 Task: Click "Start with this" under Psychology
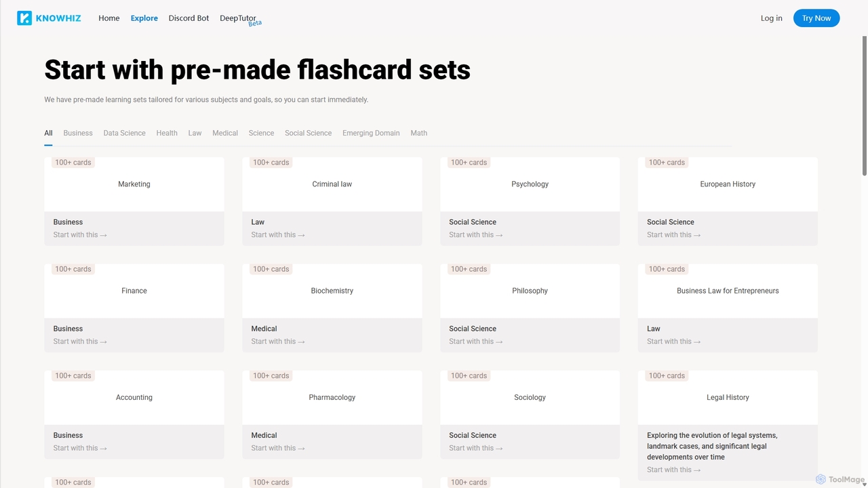click(476, 235)
